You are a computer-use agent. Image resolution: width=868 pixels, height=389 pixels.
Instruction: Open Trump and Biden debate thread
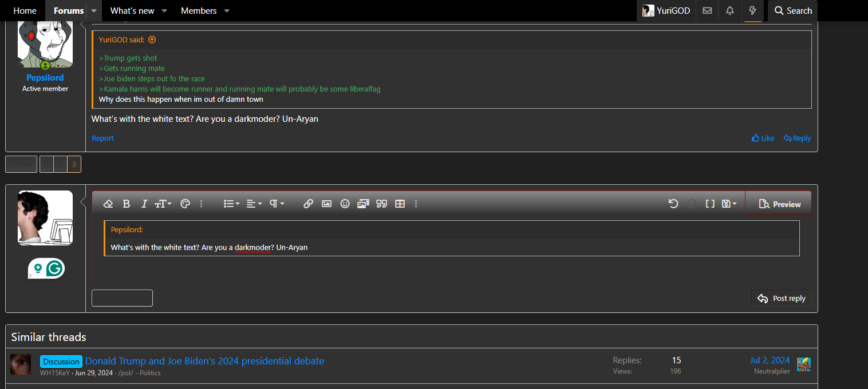pos(204,361)
